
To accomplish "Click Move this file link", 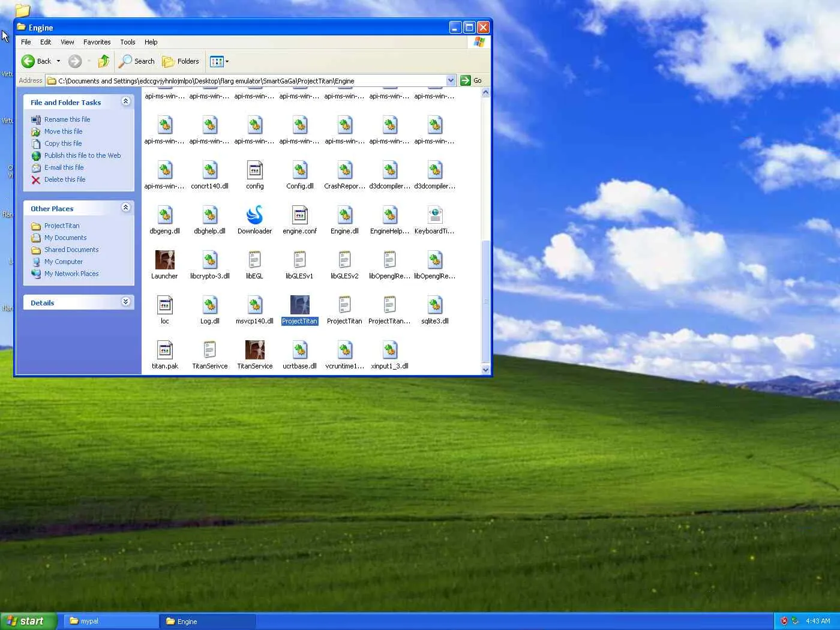I will coord(64,131).
